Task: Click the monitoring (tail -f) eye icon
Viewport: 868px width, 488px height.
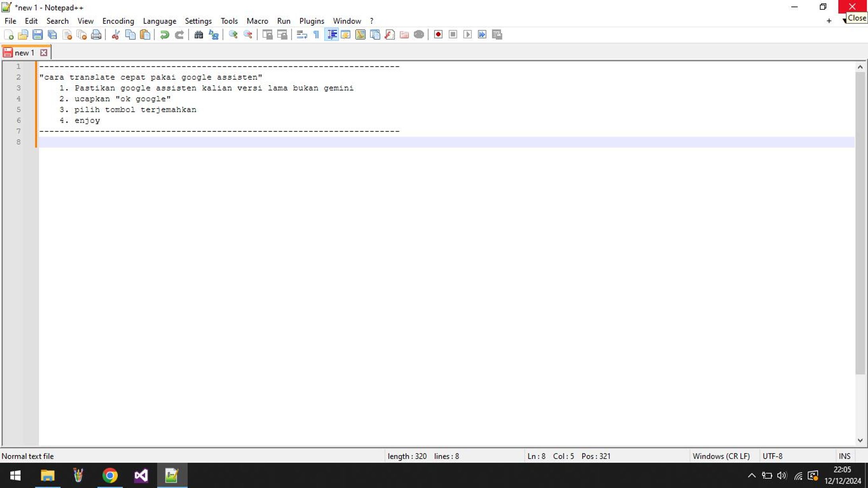Action: pyautogui.click(x=419, y=35)
